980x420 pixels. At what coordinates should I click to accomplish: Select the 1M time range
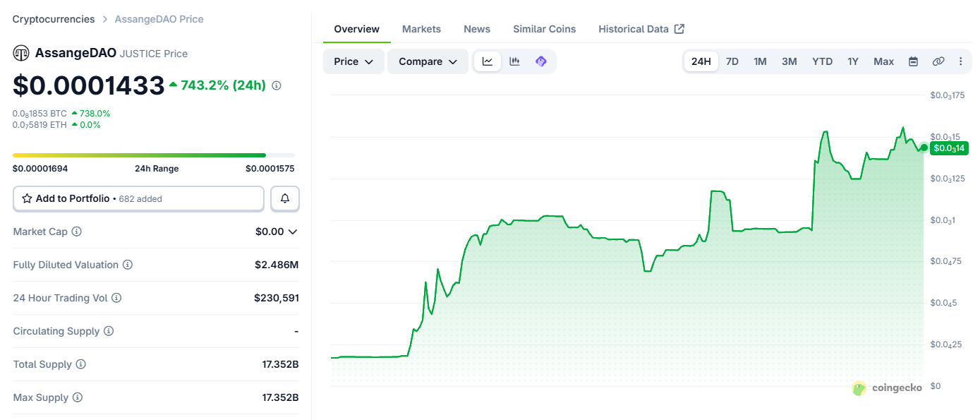760,61
